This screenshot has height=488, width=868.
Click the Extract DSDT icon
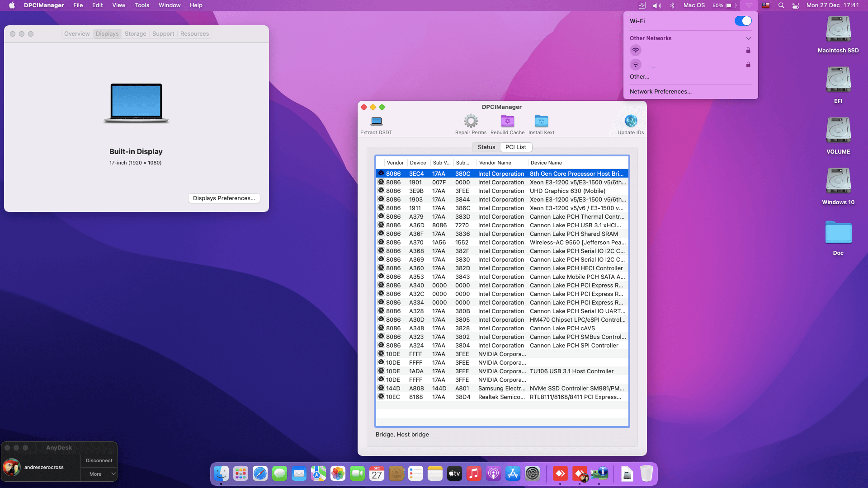tap(376, 121)
